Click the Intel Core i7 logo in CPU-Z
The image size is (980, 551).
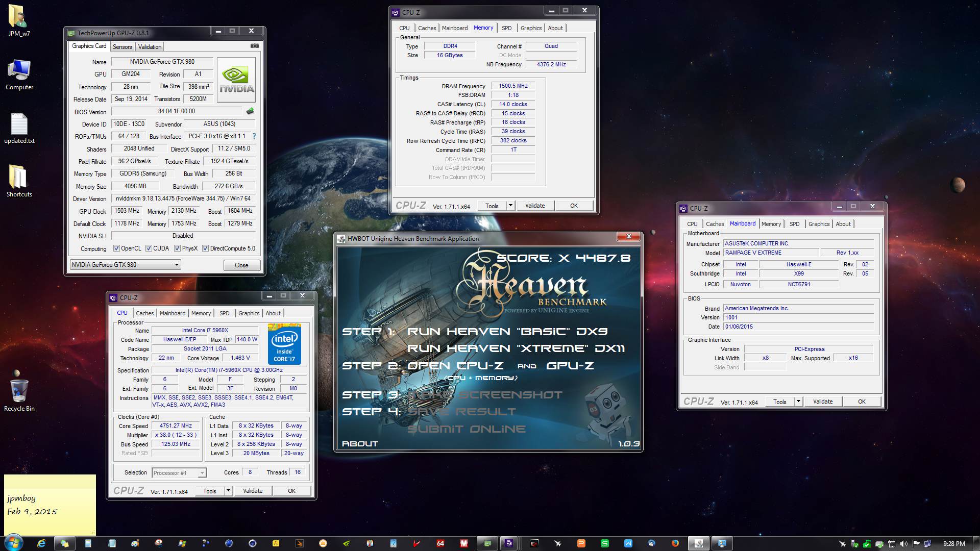click(284, 344)
